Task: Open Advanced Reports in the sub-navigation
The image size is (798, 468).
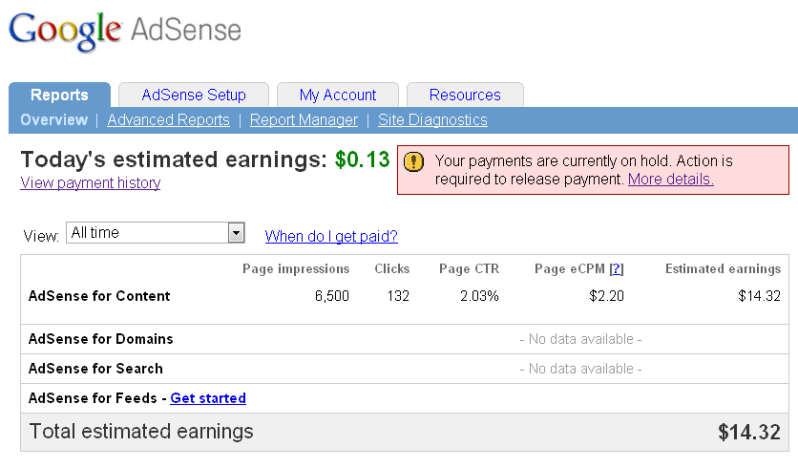Action: point(168,120)
